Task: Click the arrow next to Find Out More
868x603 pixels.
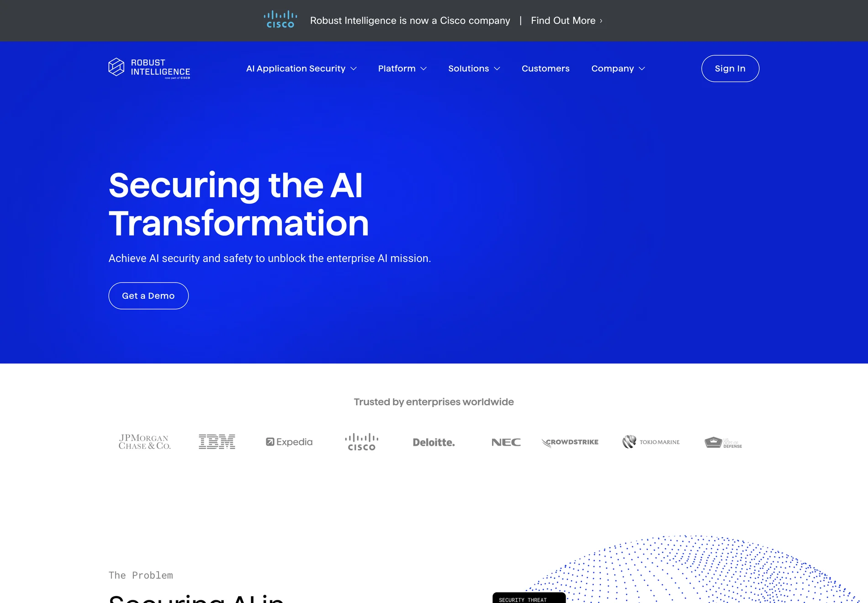Action: (601, 21)
